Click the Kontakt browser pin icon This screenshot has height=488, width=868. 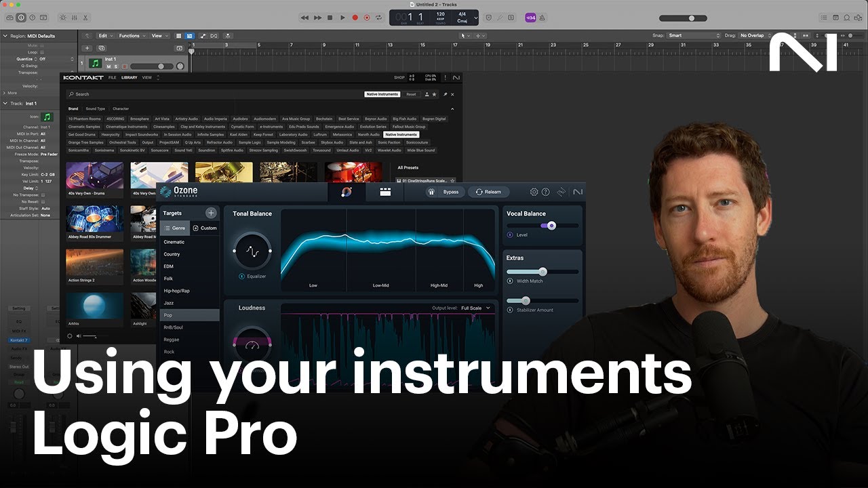446,94
